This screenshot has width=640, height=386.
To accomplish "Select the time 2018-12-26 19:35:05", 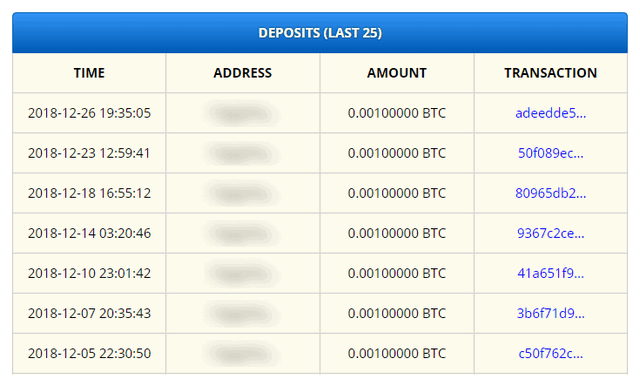I will pyautogui.click(x=89, y=113).
